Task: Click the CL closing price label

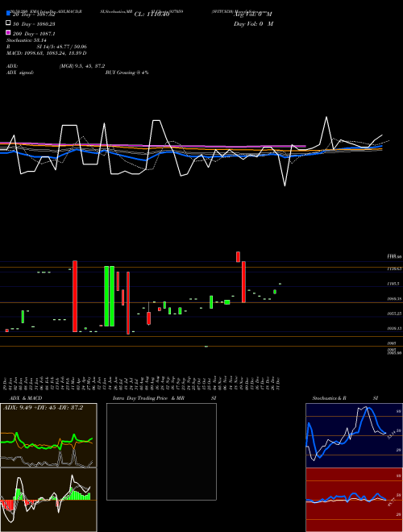Action: [152, 15]
